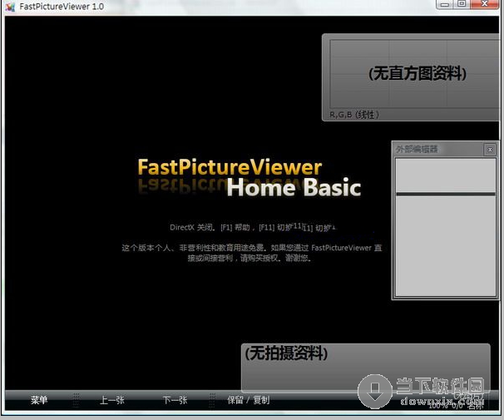This screenshot has width=504, height=420.
Task: Open the 菜单 menu in bottom toolbar
Action: 39,400
